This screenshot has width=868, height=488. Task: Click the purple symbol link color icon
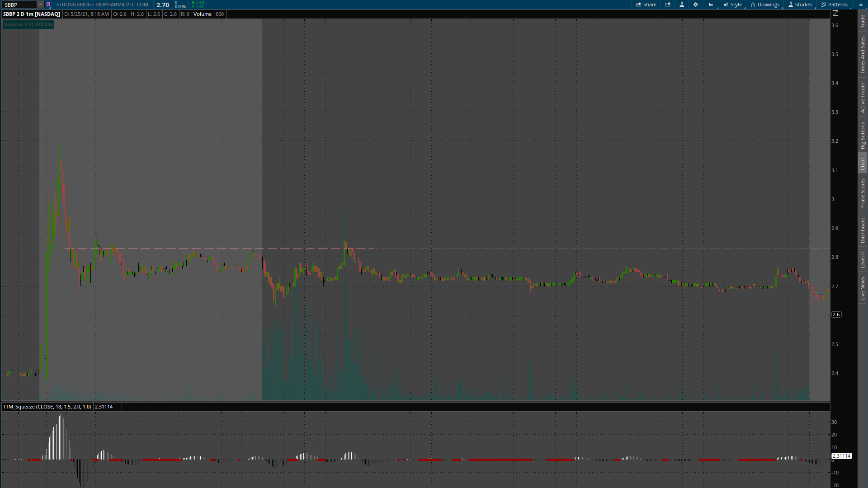(48, 5)
